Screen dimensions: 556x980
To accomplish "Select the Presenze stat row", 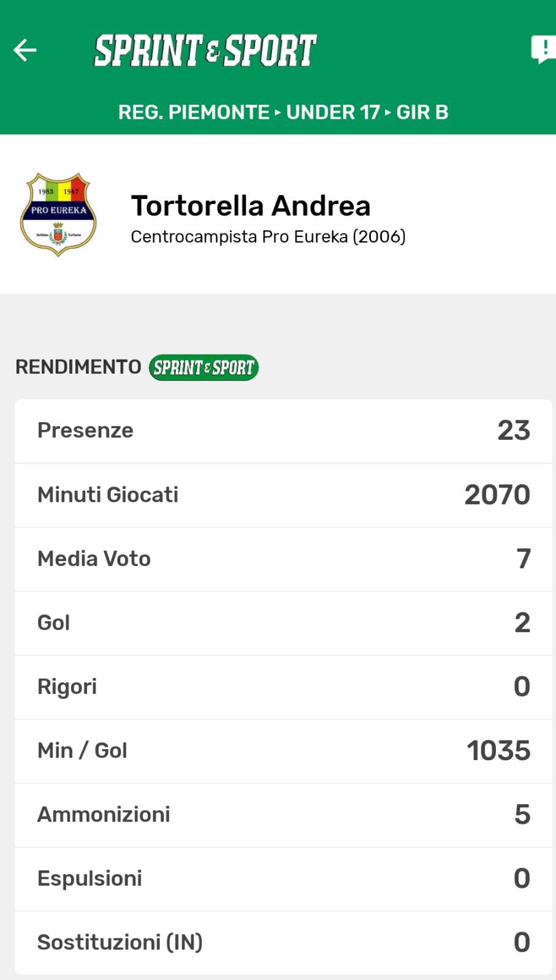I will [283, 431].
